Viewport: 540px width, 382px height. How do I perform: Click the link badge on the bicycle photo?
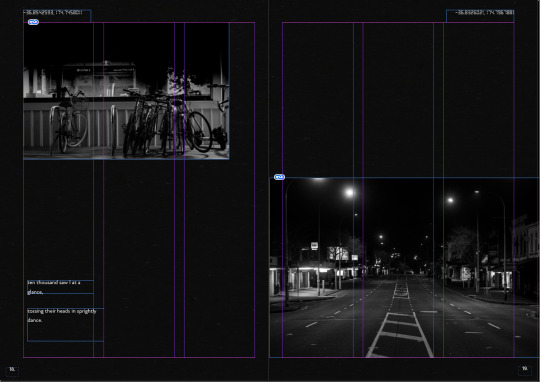33,22
